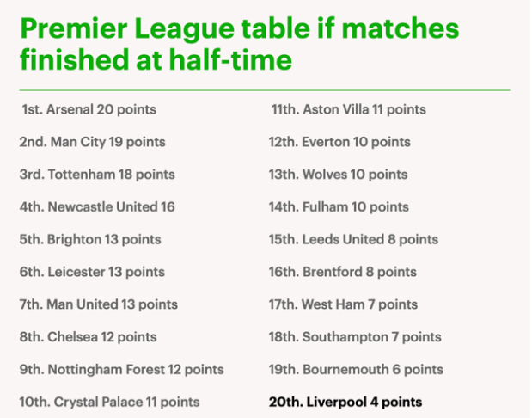This screenshot has height=418, width=532.
Task: Click the 6th. Leicester 13 points entry
Action: [x=92, y=272]
